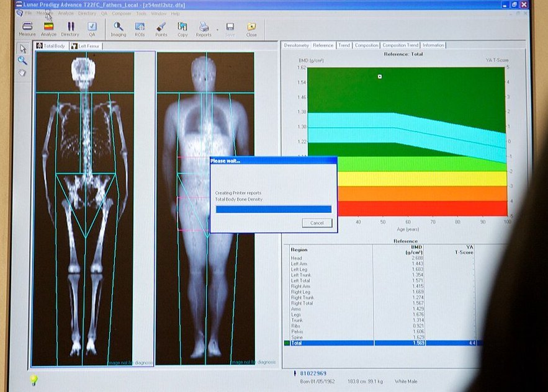Click the Please wait dialog title bar
548x392 pixels.
[x=273, y=161]
